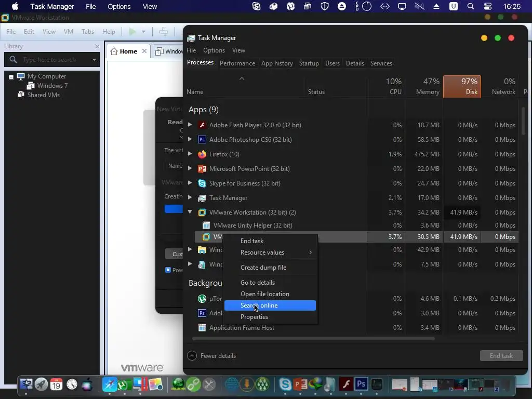Click the vertical scrollbar in process list
This screenshot has width=532, height=399.
click(x=524, y=121)
